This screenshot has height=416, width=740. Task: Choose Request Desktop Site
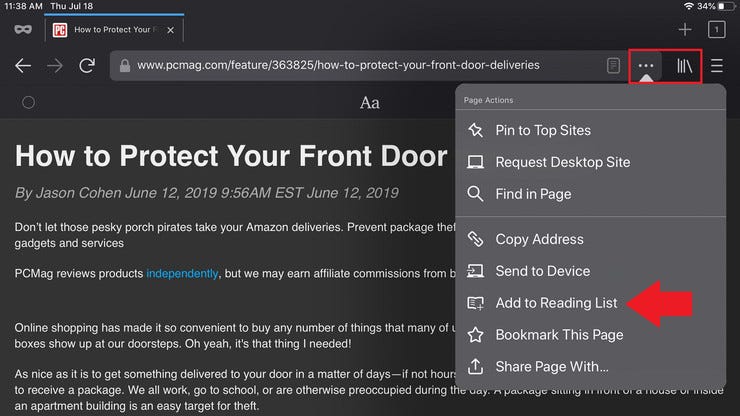(x=590, y=162)
